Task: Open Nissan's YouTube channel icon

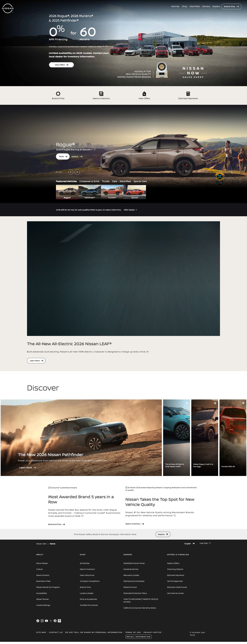Action: pos(46,621)
